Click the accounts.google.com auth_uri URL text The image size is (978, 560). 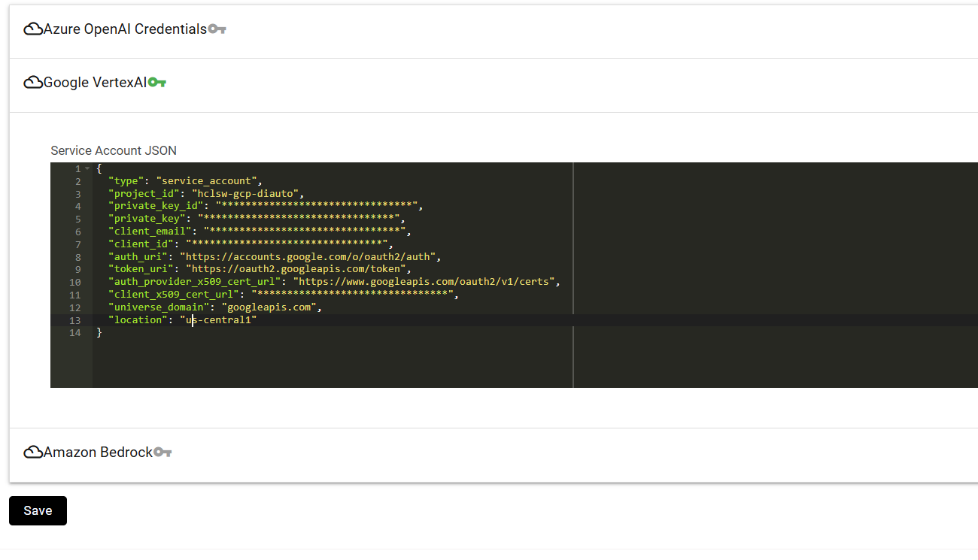pyautogui.click(x=308, y=257)
